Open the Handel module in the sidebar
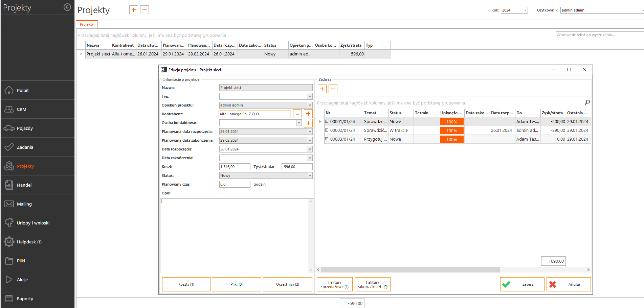The image size is (644, 308). tap(37, 185)
